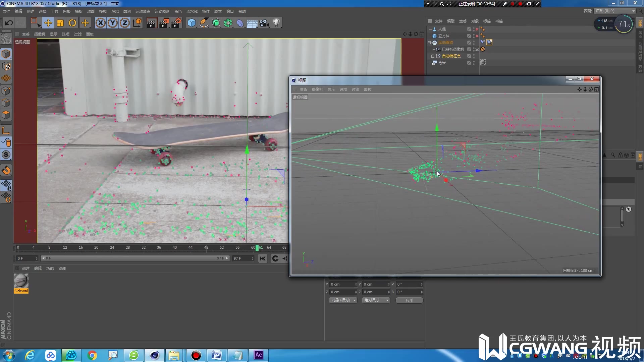The width and height of the screenshot is (644, 362).
Task: Toggle Z axis lock
Action: [x=124, y=23]
